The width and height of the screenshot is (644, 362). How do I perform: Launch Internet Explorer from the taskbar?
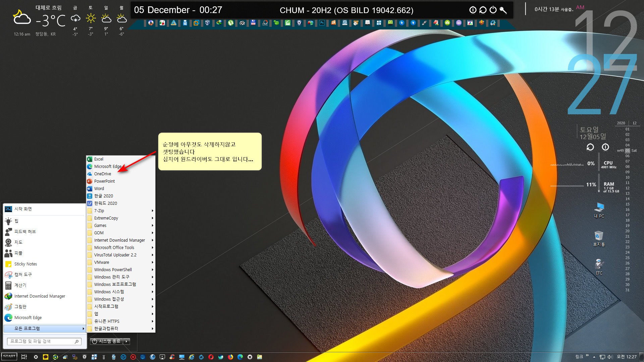192,357
